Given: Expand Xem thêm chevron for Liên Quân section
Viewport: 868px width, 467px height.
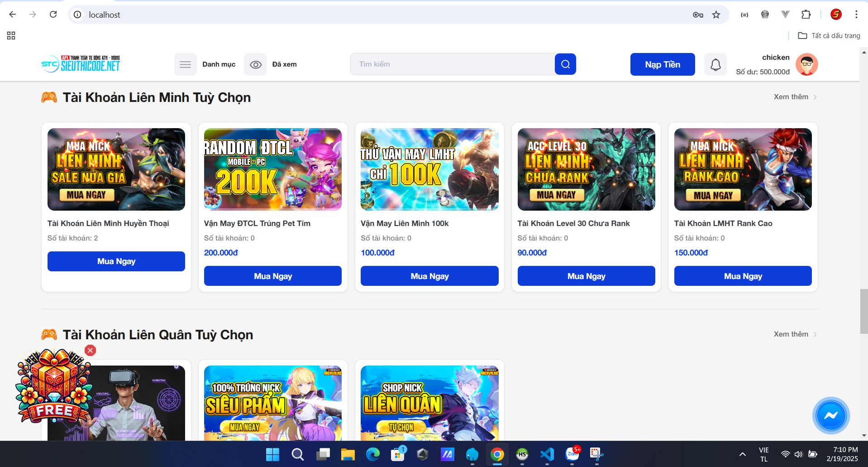Looking at the screenshot, I should pyautogui.click(x=815, y=334).
